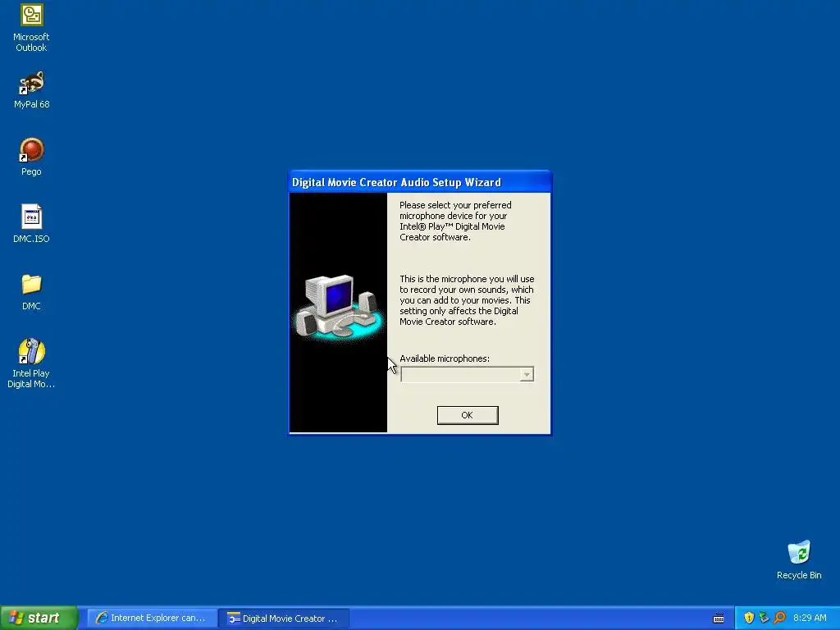Image resolution: width=840 pixels, height=630 pixels.
Task: Click the on-screen keyboard taskbar icon
Action: pyautogui.click(x=719, y=619)
